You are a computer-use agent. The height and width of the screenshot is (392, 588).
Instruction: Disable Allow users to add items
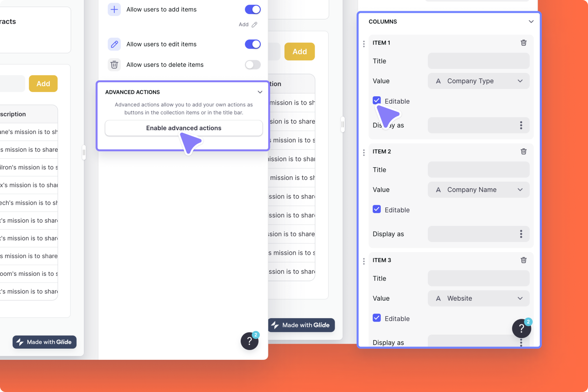tap(253, 9)
